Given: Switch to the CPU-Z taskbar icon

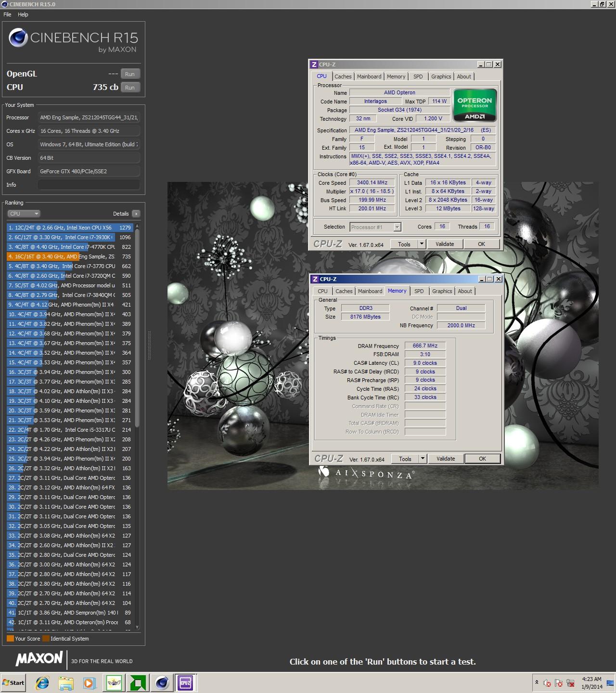Looking at the screenshot, I should point(185,682).
